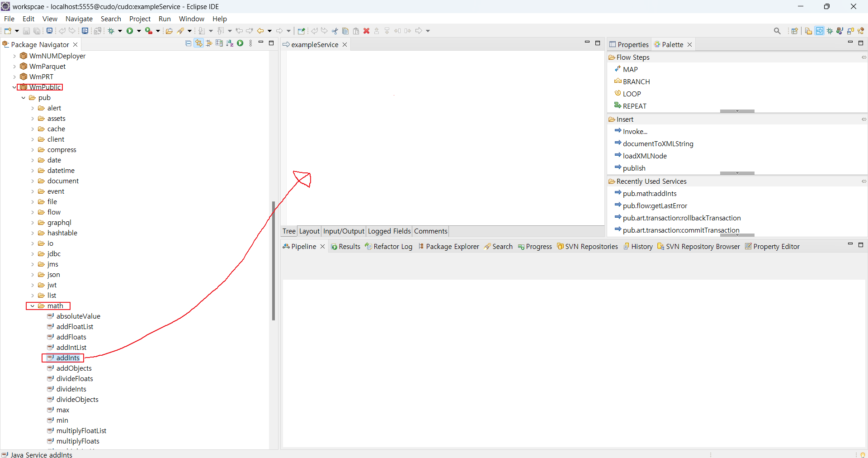Select the multiplyFloatList service

click(x=77, y=431)
